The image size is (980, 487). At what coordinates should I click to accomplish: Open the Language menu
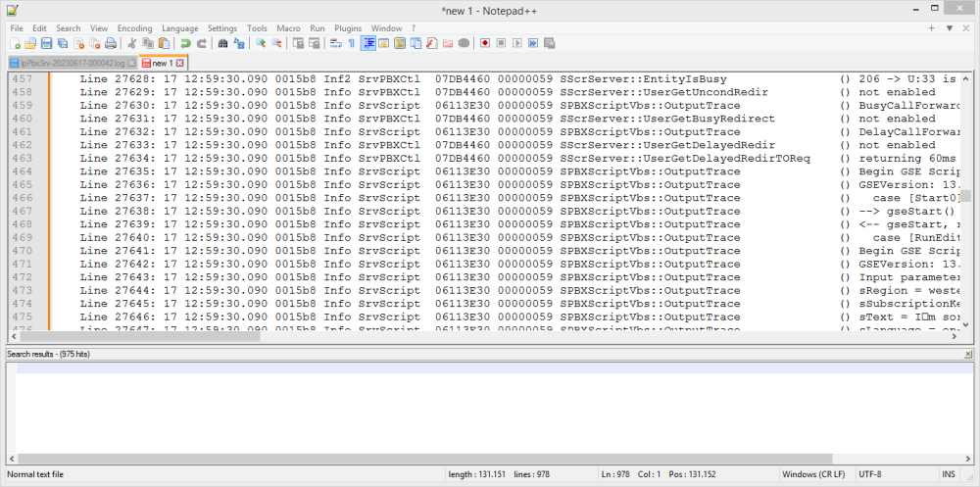click(180, 28)
